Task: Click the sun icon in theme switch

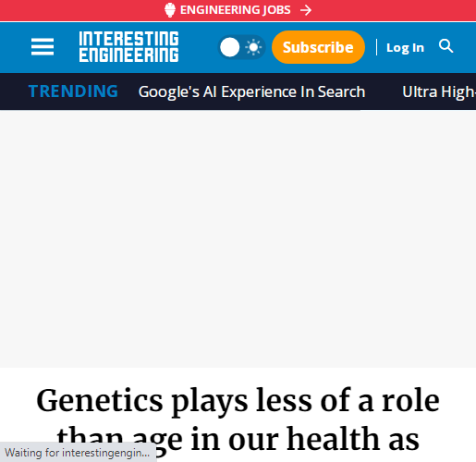Action: 253,47
